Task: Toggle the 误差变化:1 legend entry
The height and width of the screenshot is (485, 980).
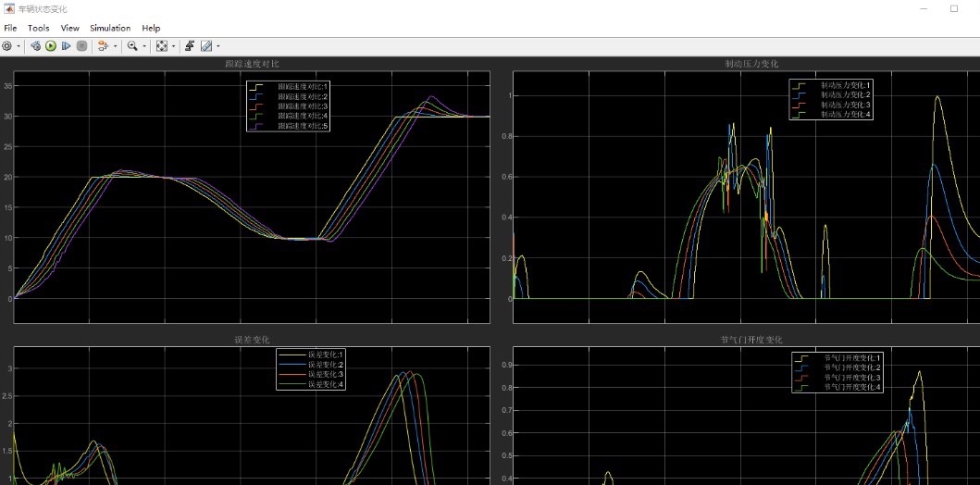Action: pyautogui.click(x=311, y=355)
